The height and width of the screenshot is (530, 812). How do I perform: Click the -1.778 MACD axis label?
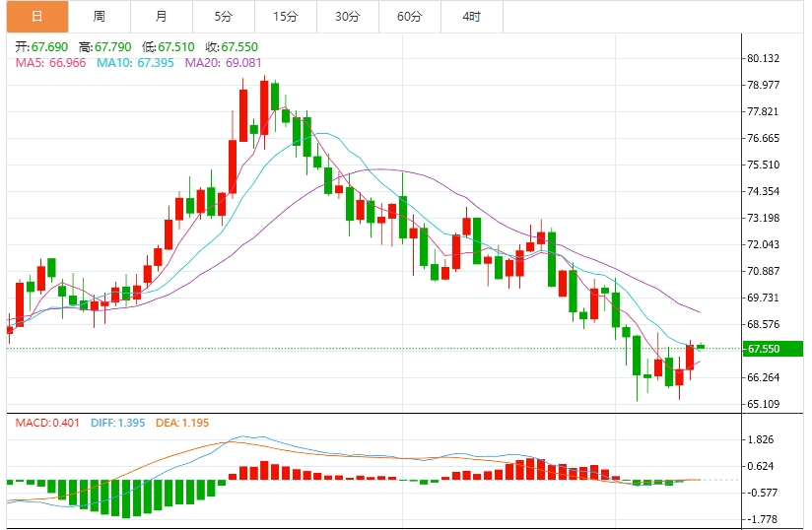tap(763, 519)
